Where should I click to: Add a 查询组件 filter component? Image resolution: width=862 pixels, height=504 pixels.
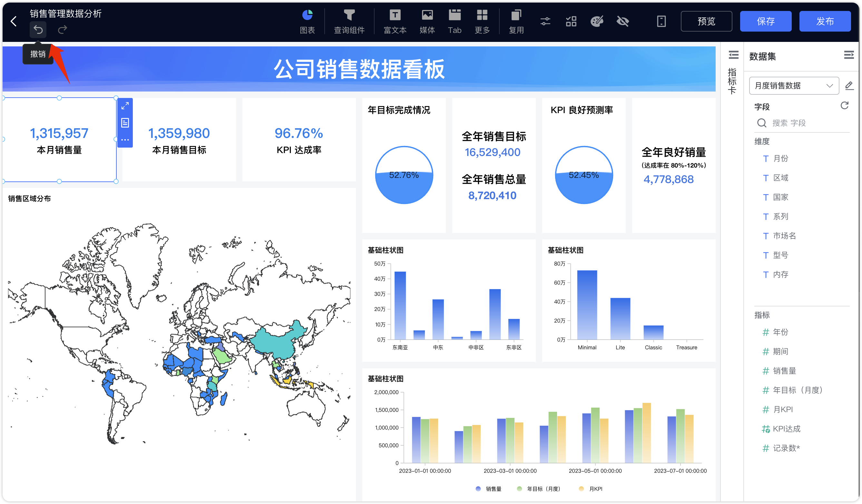click(349, 22)
